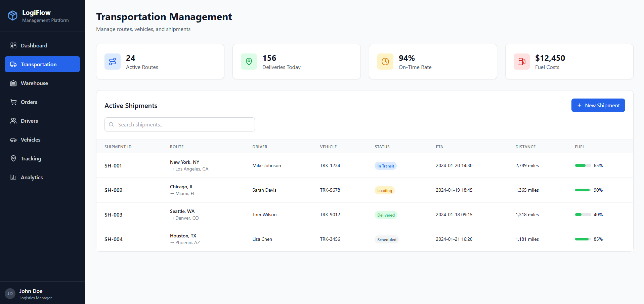Open the Tracking page
This screenshot has height=304, width=644.
[31, 158]
